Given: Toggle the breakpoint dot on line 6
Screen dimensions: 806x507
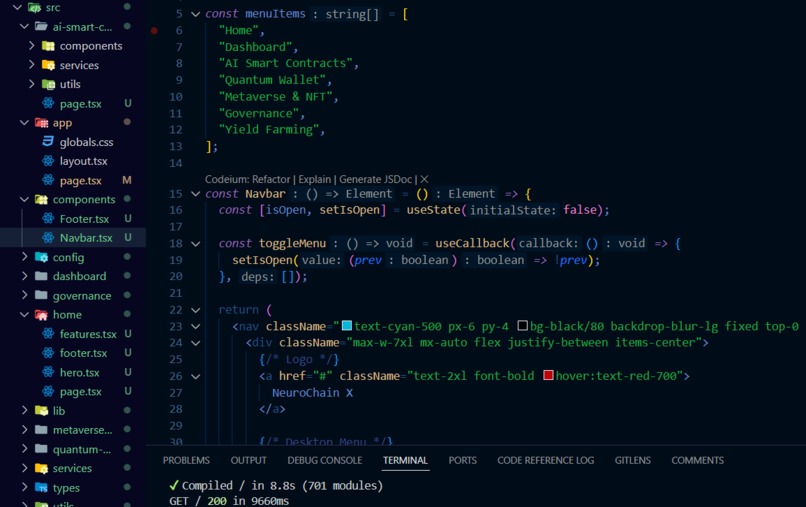Looking at the screenshot, I should coord(154,31).
